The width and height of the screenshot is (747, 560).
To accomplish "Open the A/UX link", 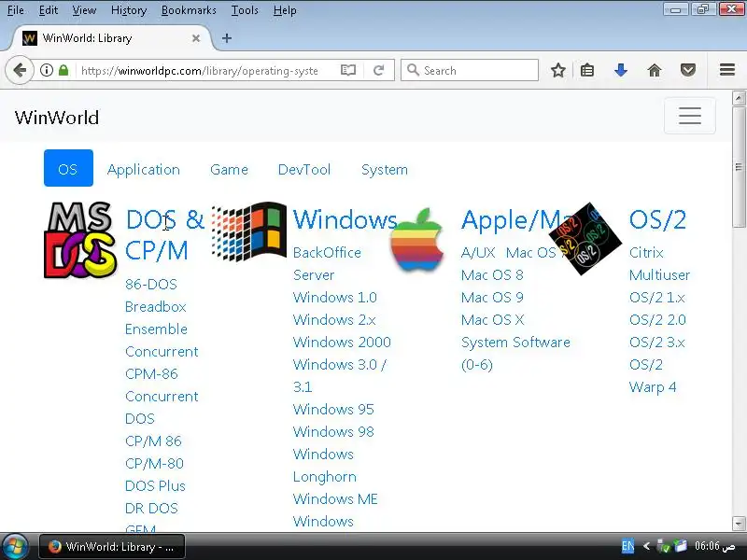I will 478,252.
